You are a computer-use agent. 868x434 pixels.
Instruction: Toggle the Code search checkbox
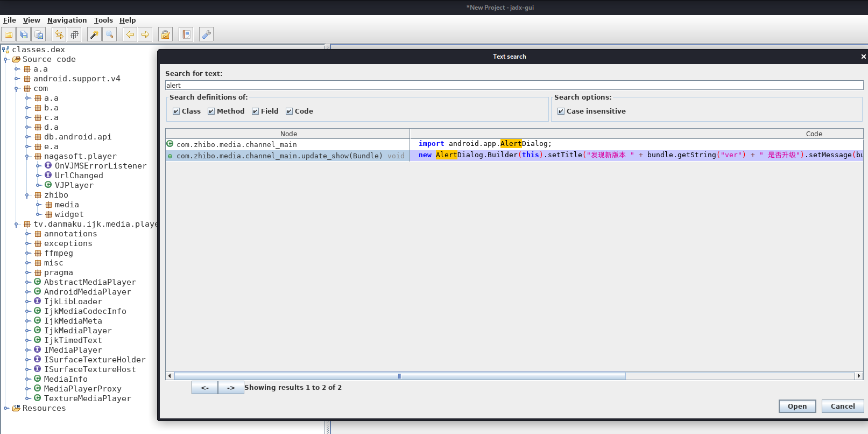tap(289, 111)
